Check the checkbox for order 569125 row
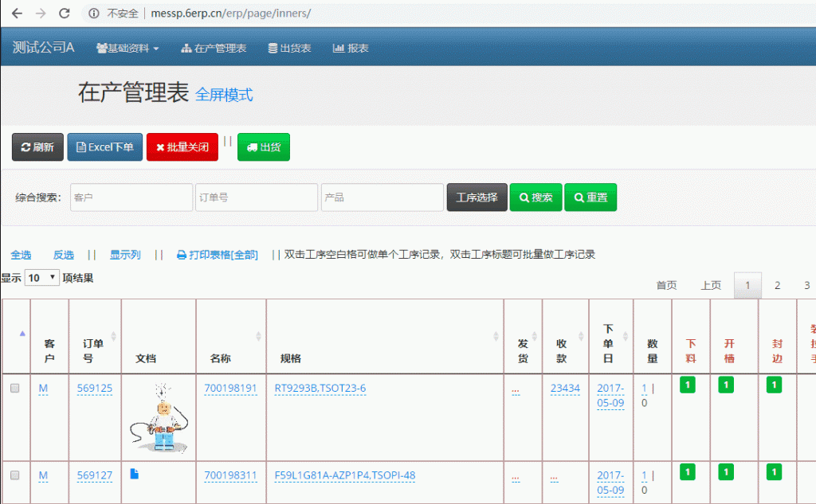The height and width of the screenshot is (504, 816). point(14,389)
